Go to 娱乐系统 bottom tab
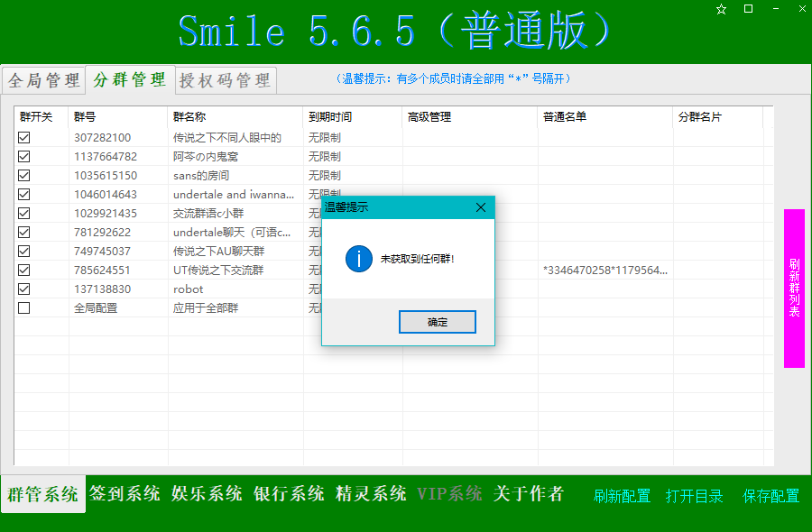 pos(208,494)
